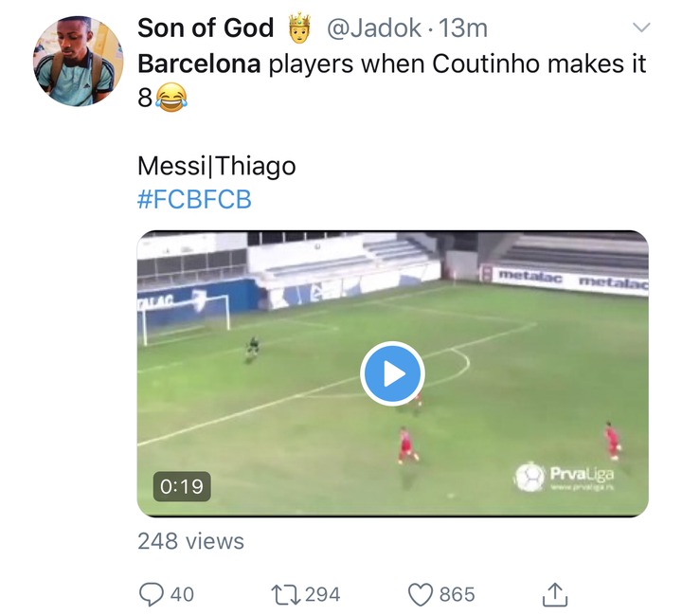Open the reply comment icon
Image resolution: width=682 pixels, height=616 pixels.
(x=151, y=594)
